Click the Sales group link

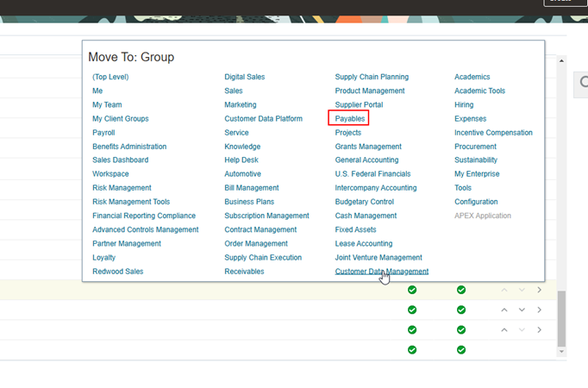coord(234,91)
